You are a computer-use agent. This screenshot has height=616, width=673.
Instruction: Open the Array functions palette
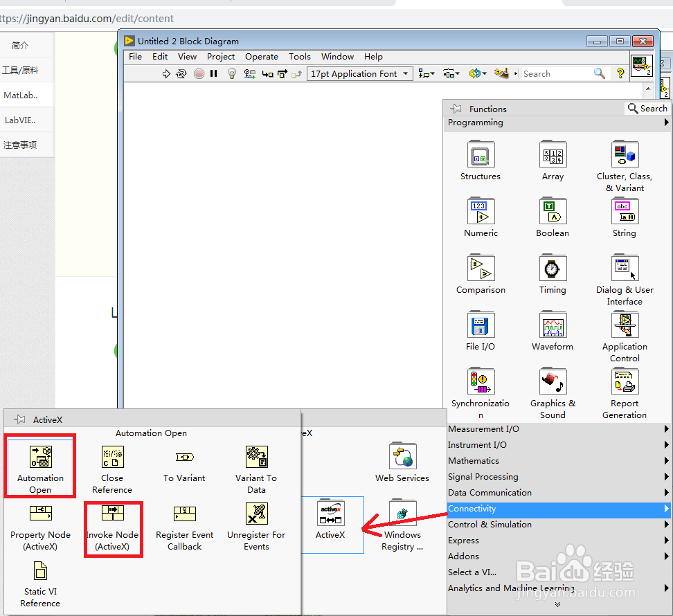(x=553, y=161)
